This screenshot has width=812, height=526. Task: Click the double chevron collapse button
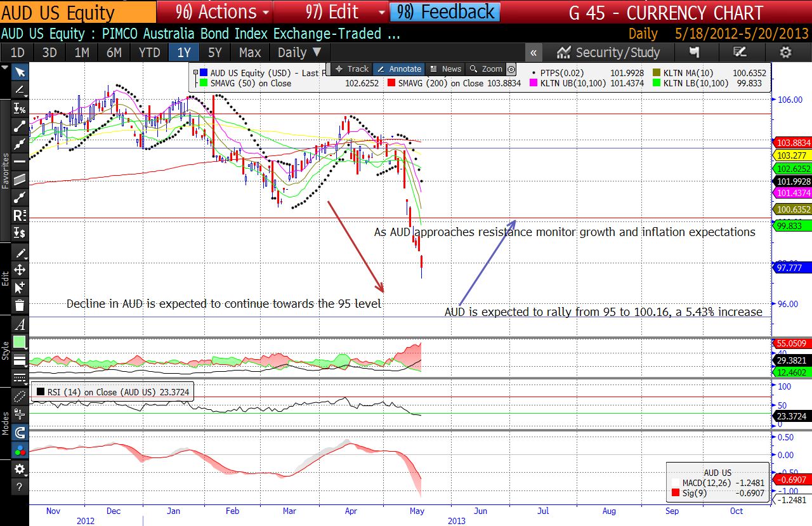[534, 53]
